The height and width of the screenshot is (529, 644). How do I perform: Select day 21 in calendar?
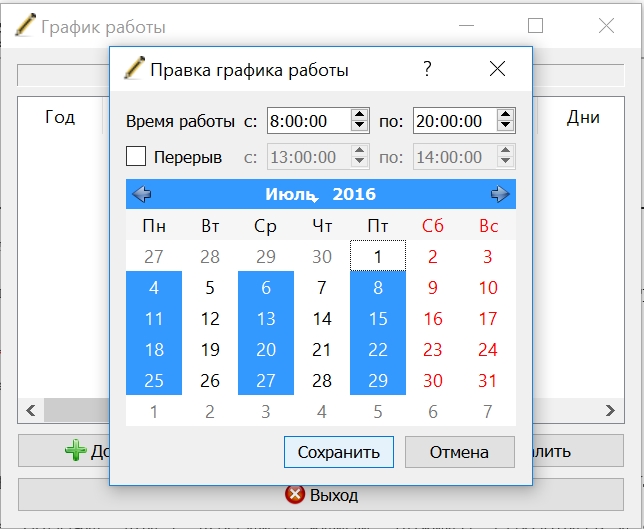(x=322, y=349)
